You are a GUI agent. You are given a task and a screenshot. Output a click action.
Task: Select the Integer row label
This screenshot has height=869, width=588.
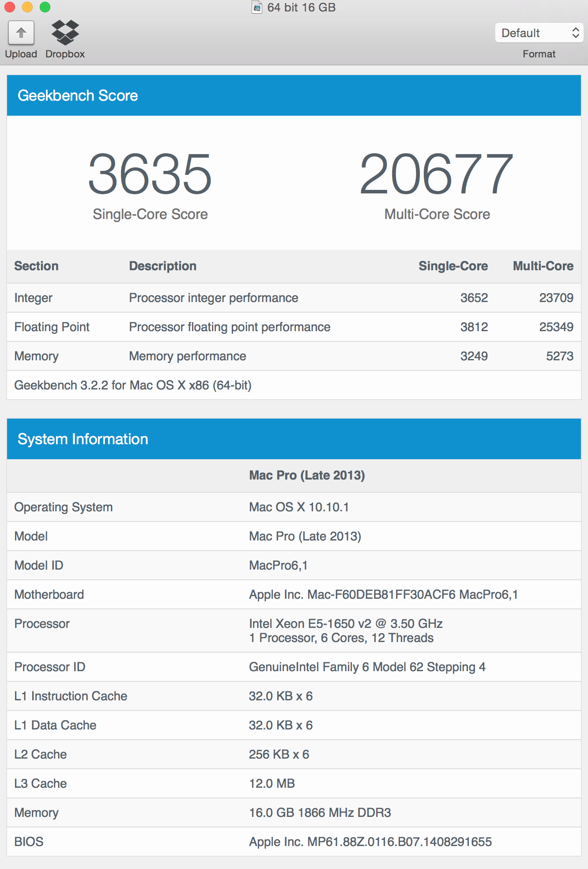(33, 298)
